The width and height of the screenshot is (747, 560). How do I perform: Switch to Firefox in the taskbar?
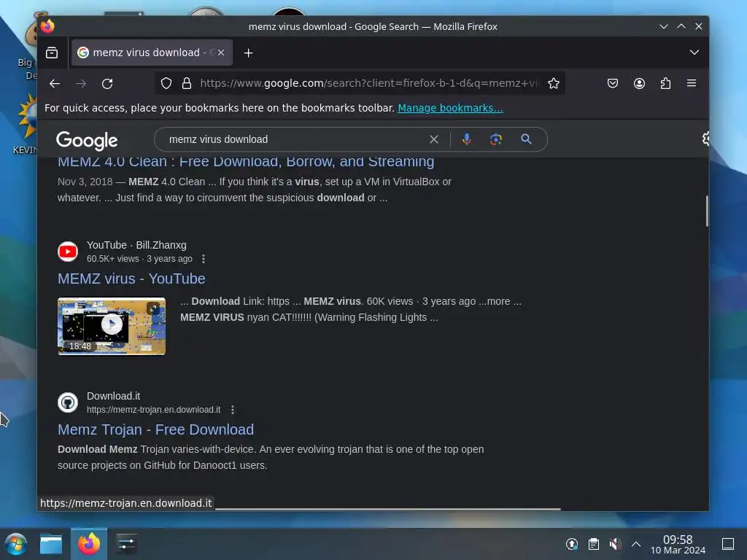89,544
